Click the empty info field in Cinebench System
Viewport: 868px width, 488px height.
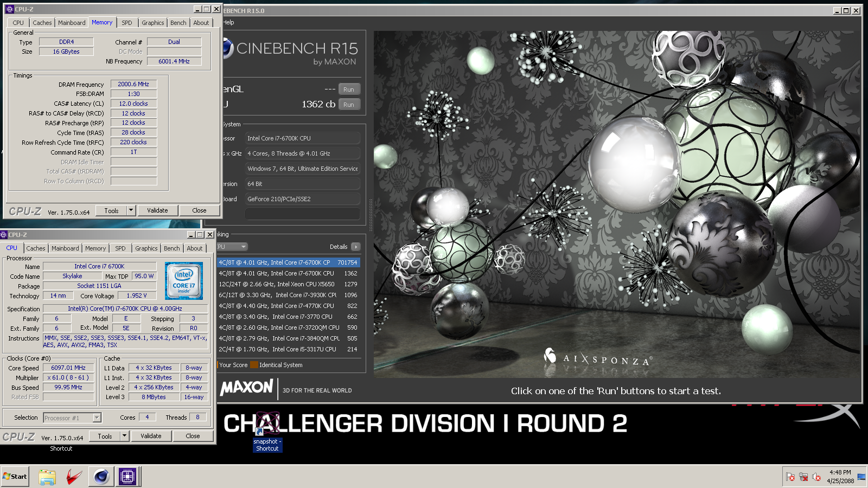[303, 214]
